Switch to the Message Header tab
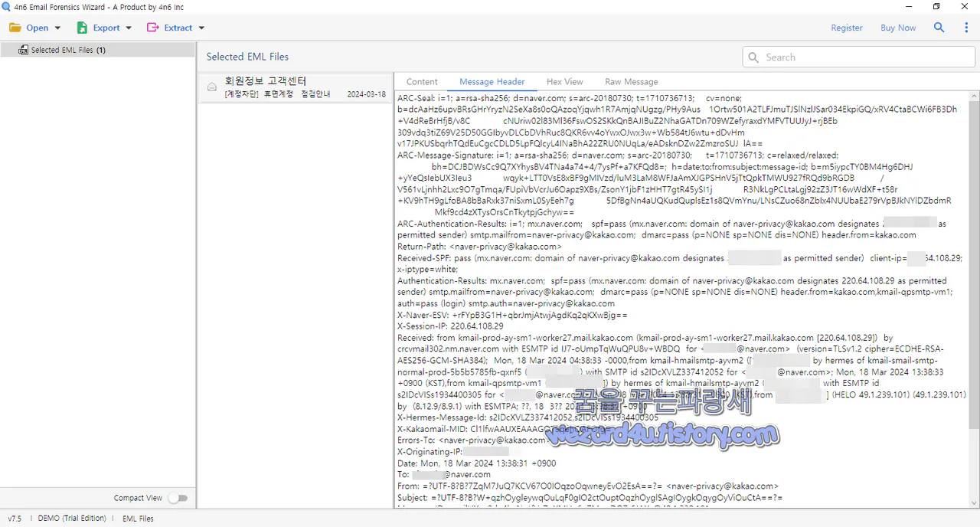Screen dimensions: 980x527 pyautogui.click(x=492, y=82)
